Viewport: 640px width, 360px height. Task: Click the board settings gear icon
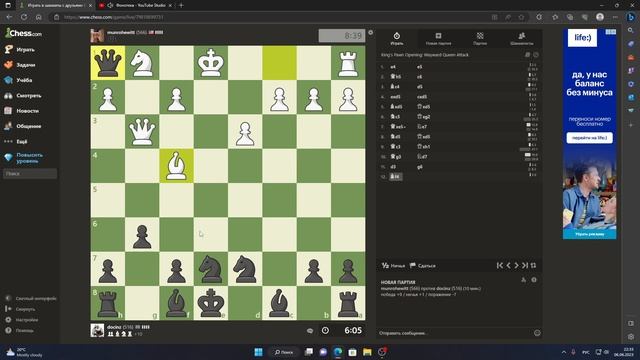pyautogui.click(x=371, y=32)
